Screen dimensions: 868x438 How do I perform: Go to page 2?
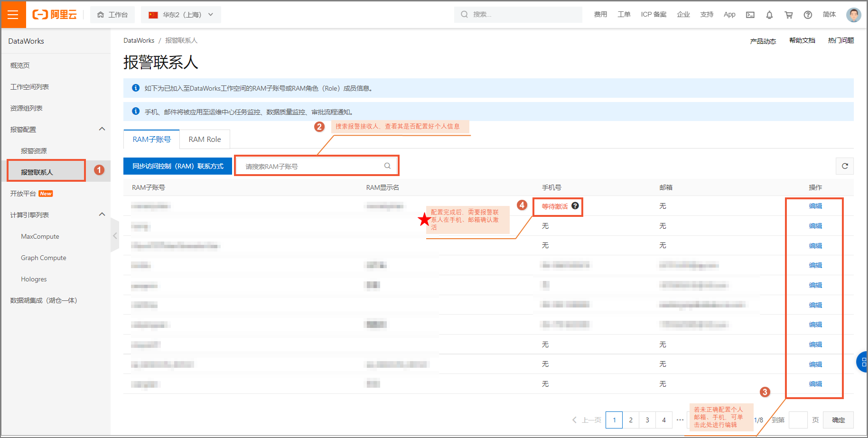[631, 420]
